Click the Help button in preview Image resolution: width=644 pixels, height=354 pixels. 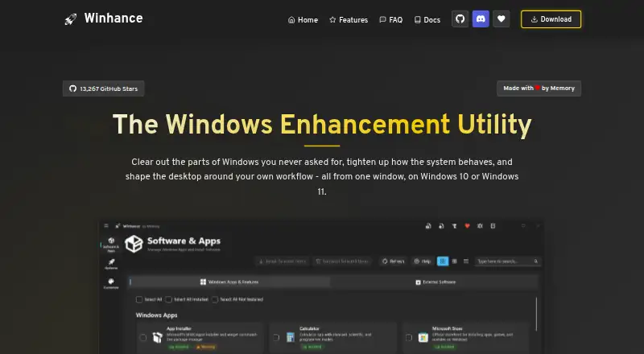coord(422,261)
